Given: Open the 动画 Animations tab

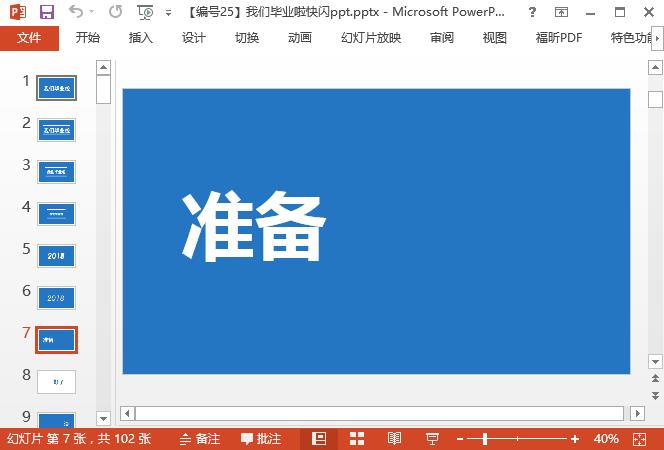Looking at the screenshot, I should (x=299, y=38).
